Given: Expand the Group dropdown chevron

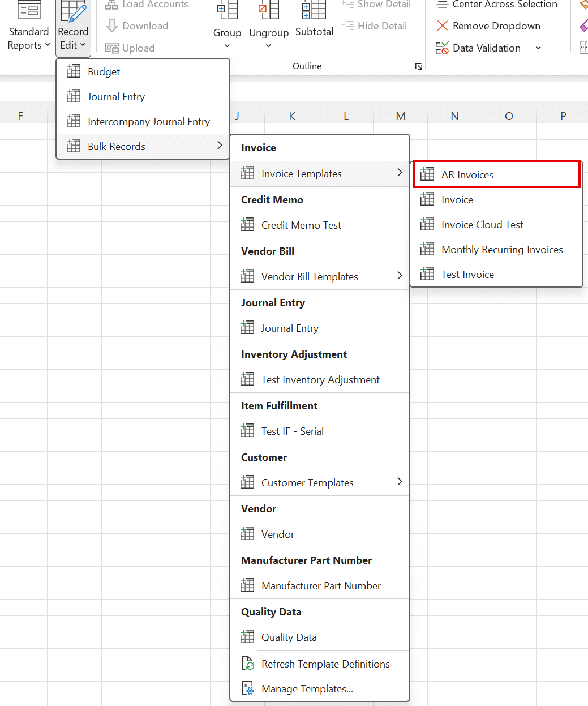Looking at the screenshot, I should (x=227, y=46).
